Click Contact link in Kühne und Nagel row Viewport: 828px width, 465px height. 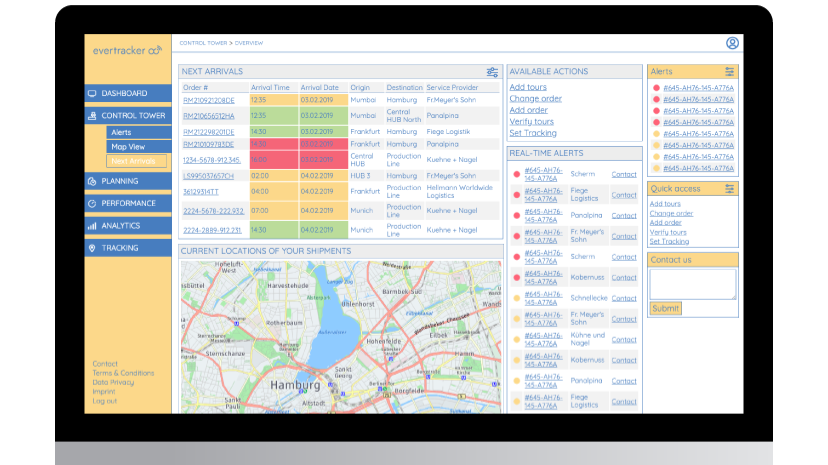click(x=624, y=340)
